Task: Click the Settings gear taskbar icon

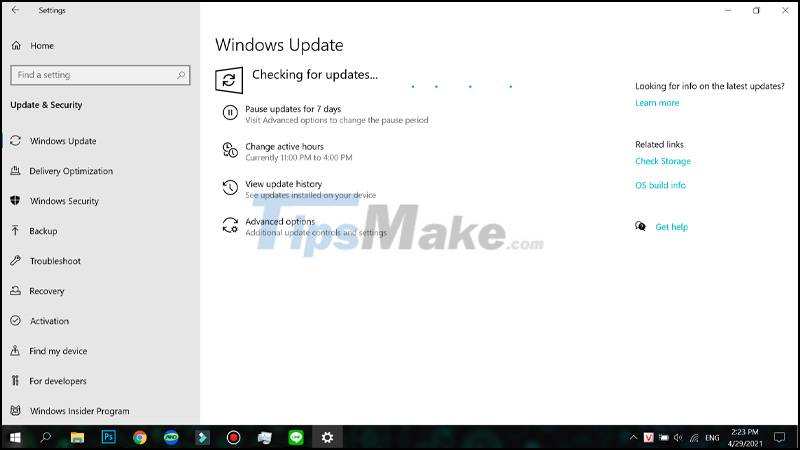Action: point(327,437)
